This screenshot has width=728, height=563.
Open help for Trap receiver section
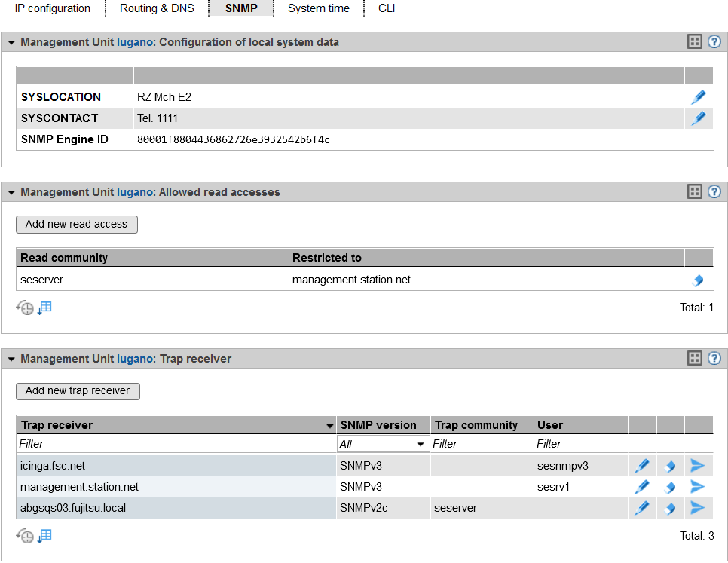(714, 359)
